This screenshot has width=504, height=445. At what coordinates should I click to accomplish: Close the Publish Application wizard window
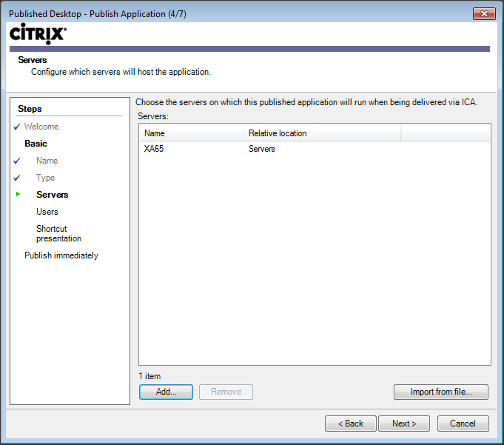click(x=483, y=13)
